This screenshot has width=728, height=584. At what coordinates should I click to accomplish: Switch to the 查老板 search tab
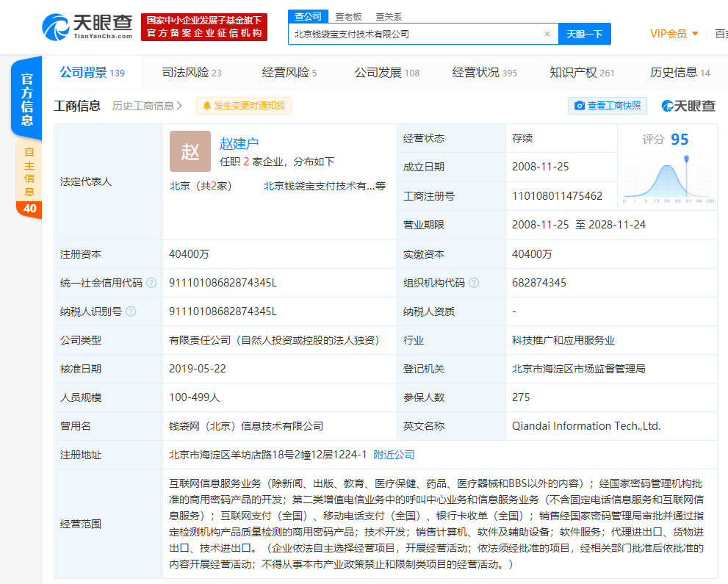[x=348, y=17]
